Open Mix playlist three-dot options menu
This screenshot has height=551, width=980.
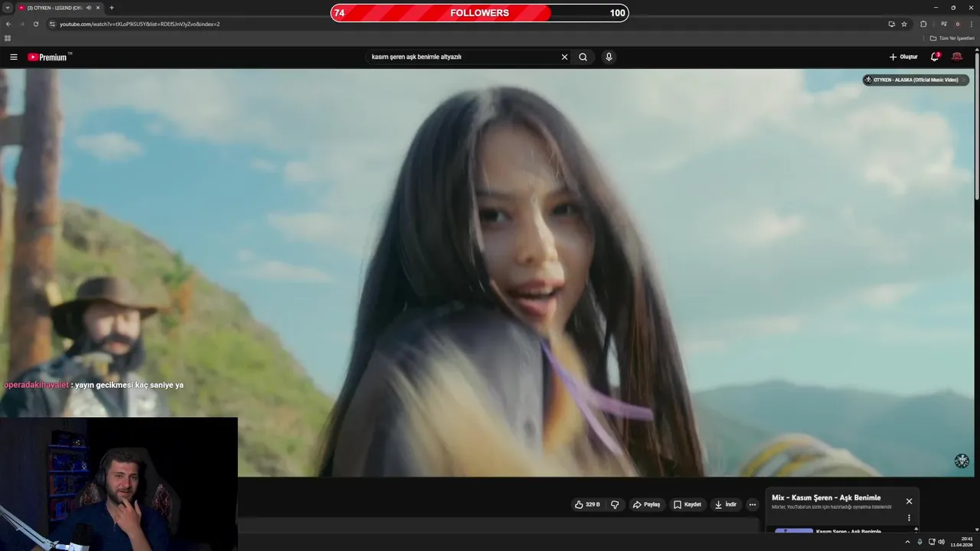coord(909,518)
